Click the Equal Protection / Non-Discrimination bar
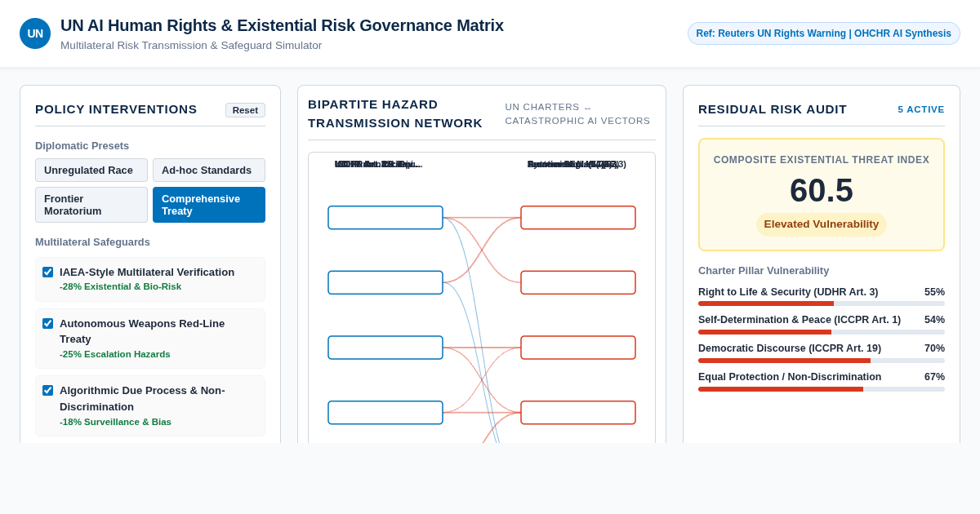The height and width of the screenshot is (514, 980). point(822,389)
